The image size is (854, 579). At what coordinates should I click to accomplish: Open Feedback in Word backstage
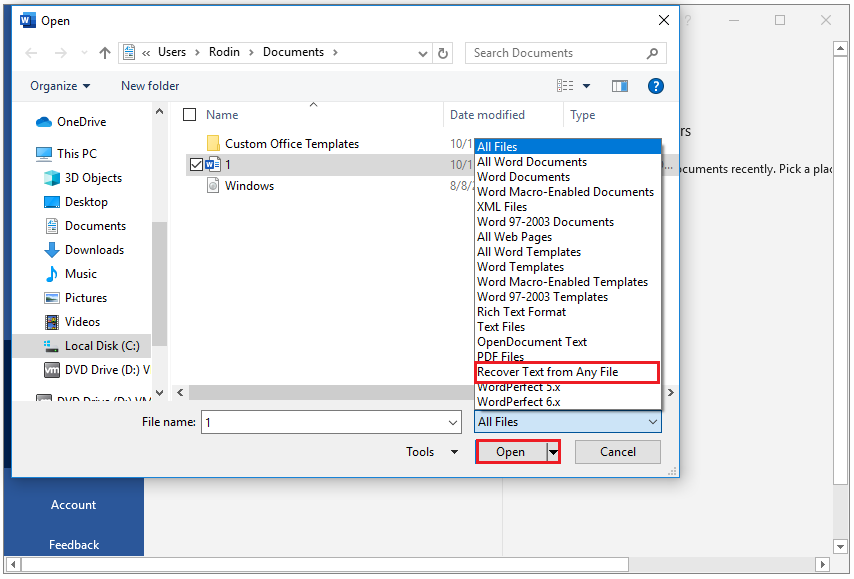click(74, 544)
